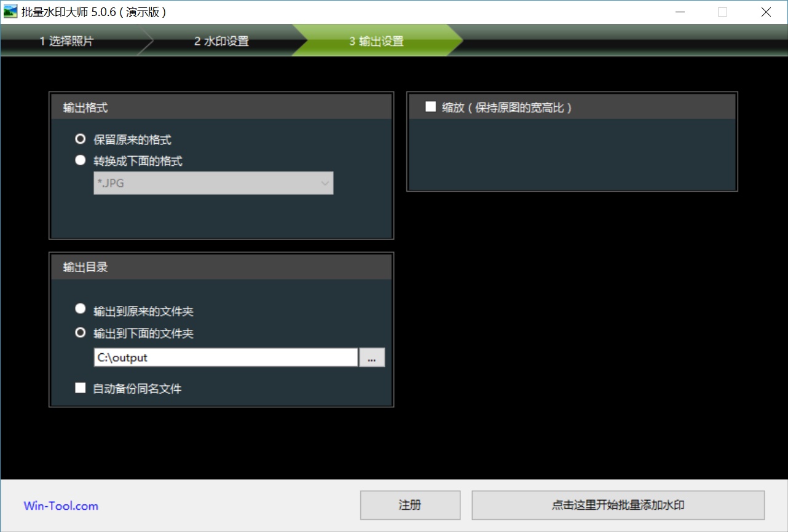
Task: Enable 自动备份同名文件 checkbox
Action: pyautogui.click(x=80, y=388)
